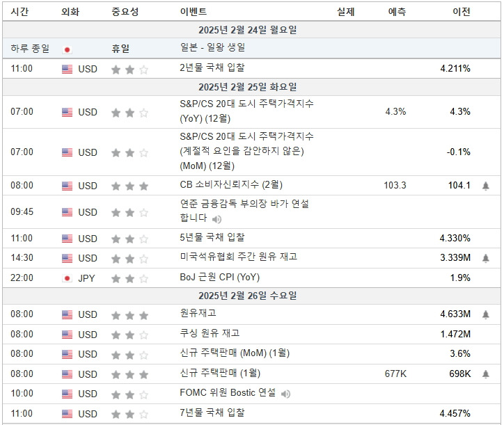Open 연준 금융감독 부의장 바가 연설 event
The height and width of the screenshot is (425, 504).
(x=244, y=211)
